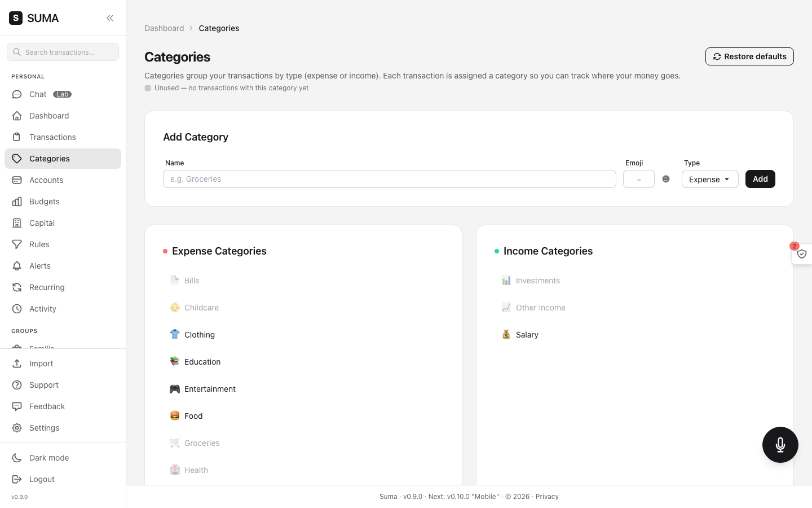Click the Dashboard breadcrumb link
The height and width of the screenshot is (508, 812).
[x=164, y=28]
